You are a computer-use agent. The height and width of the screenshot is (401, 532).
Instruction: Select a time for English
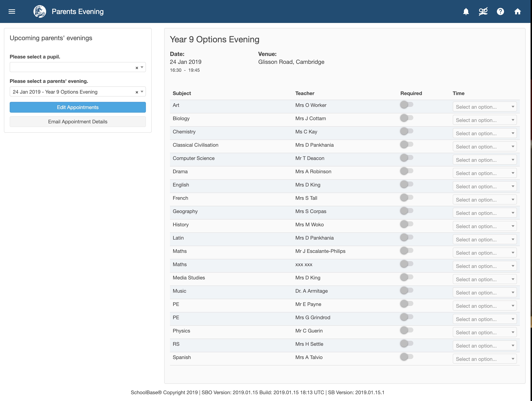pyautogui.click(x=485, y=186)
